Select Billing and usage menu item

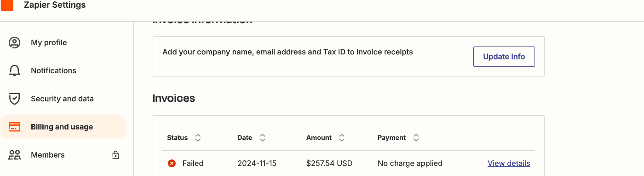point(63,127)
